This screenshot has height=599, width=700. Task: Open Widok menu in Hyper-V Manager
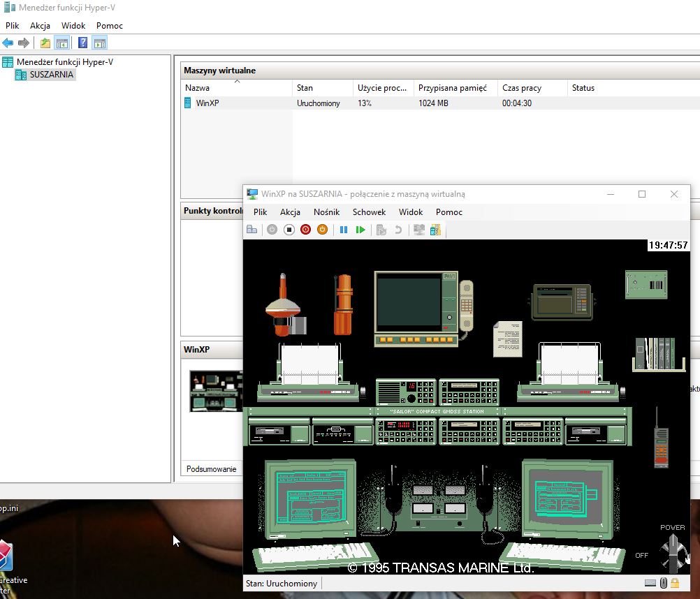point(73,25)
